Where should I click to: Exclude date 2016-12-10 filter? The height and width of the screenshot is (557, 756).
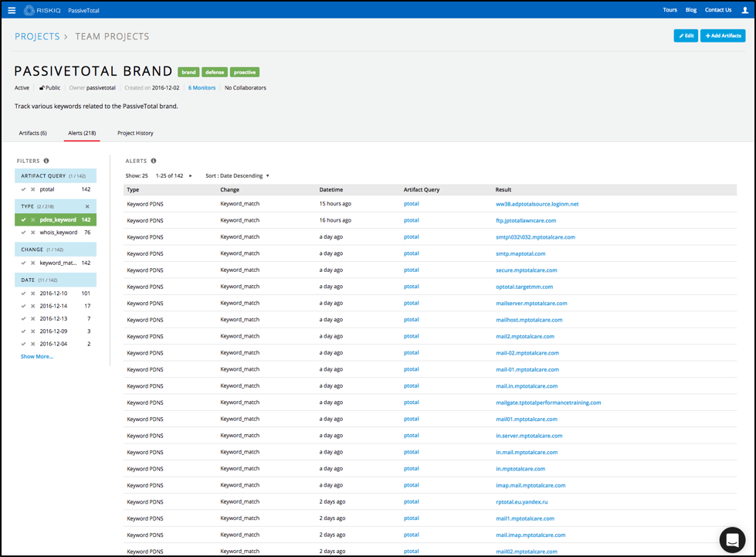coord(32,294)
